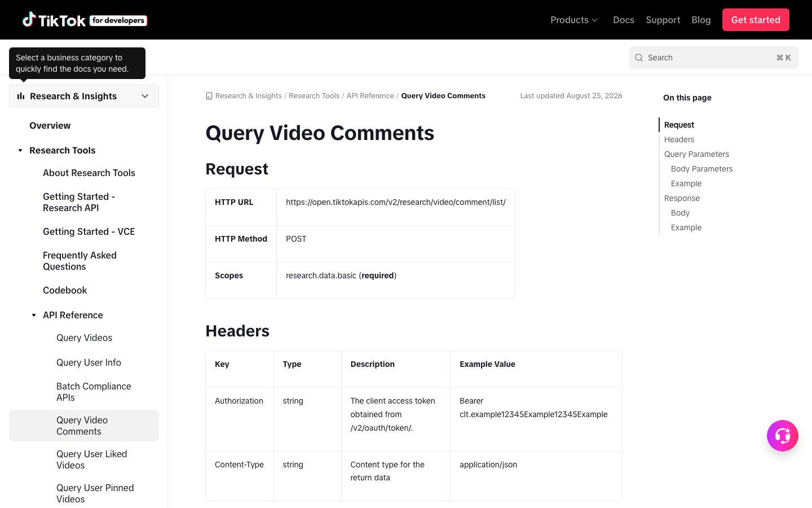Screen dimensions: 812x508
Task: Open Support in the top navigation
Action: 663,20
